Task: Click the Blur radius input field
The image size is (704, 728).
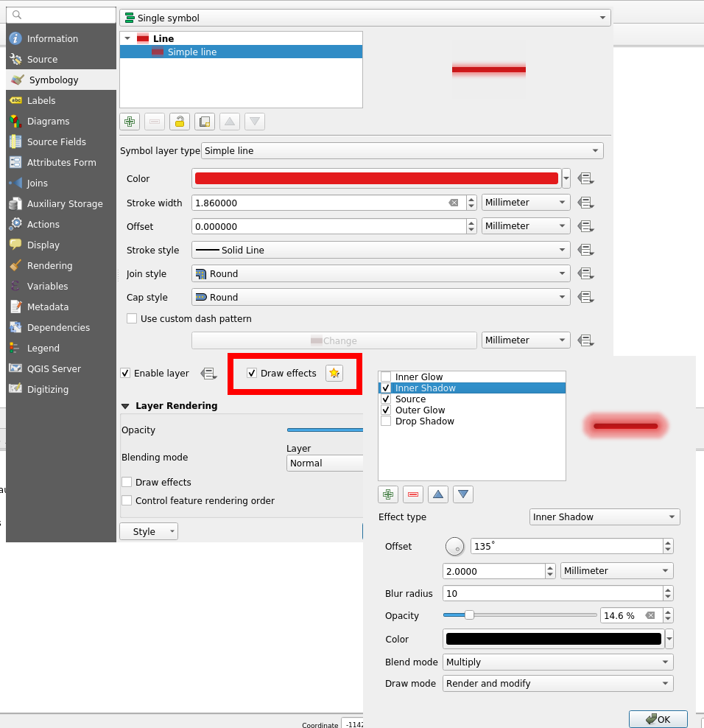Action: (553, 593)
